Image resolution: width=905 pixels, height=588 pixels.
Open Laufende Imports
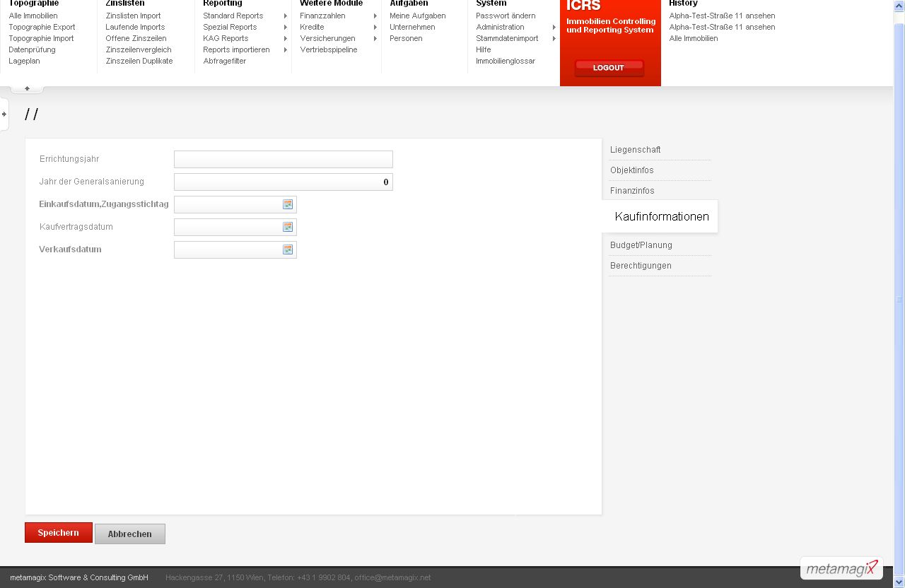point(135,27)
